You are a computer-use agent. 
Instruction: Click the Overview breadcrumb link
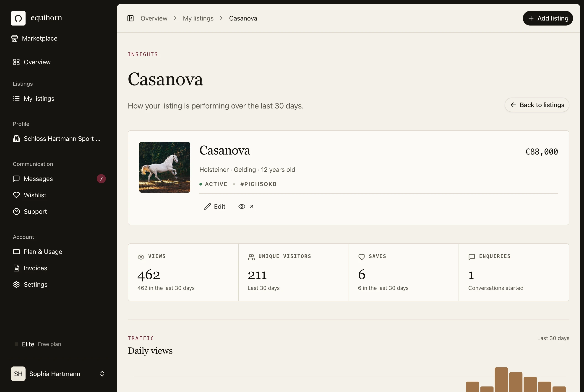[x=154, y=18]
